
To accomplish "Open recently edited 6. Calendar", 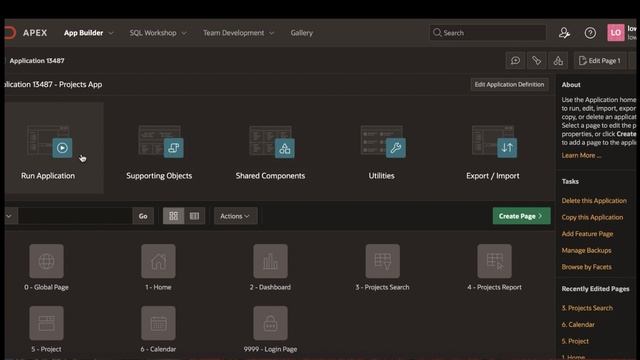I will [578, 324].
